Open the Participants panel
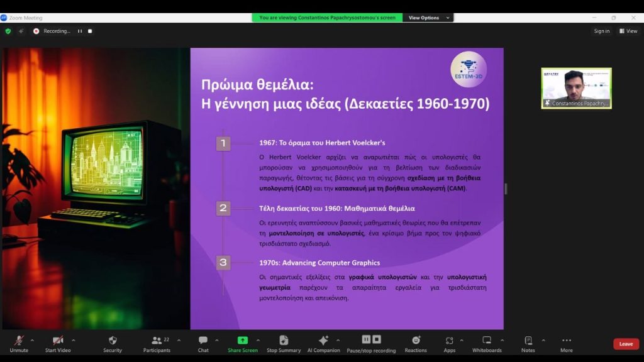This screenshot has height=362, width=644. 157,344
